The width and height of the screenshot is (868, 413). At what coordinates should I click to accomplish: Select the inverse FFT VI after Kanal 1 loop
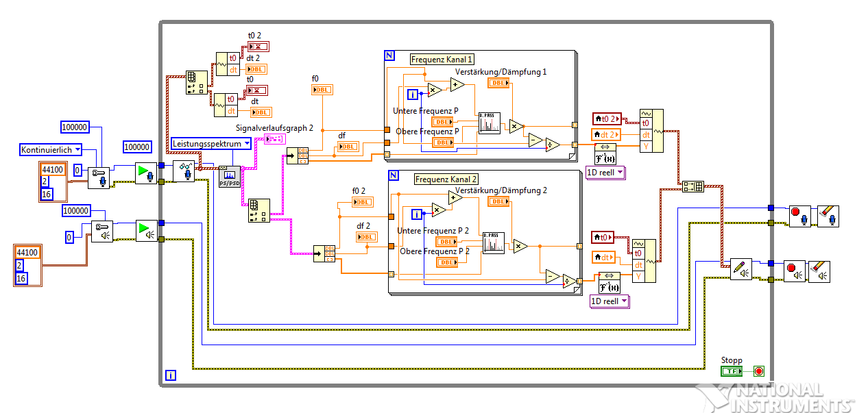tap(605, 154)
